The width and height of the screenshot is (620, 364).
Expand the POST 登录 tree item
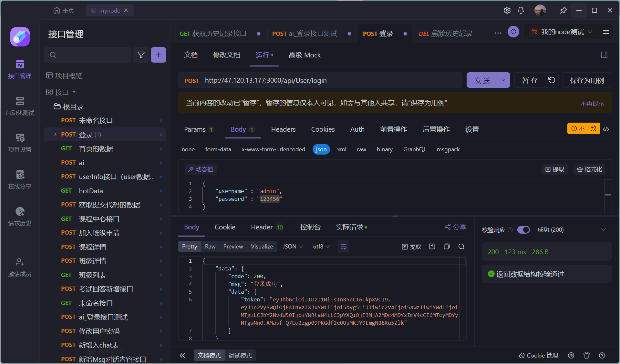click(55, 134)
